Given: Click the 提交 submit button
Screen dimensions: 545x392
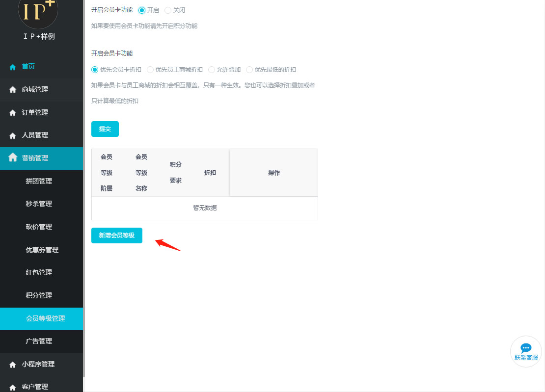Looking at the screenshot, I should 105,129.
